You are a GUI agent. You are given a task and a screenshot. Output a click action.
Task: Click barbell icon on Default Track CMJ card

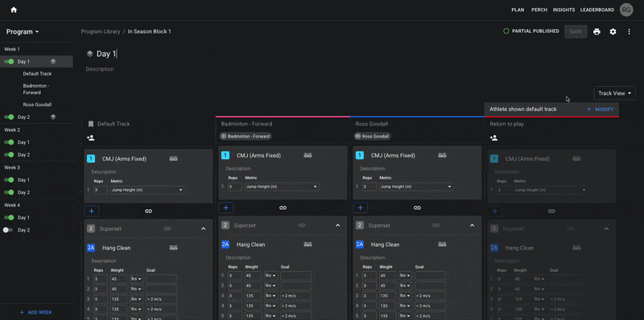point(173,158)
